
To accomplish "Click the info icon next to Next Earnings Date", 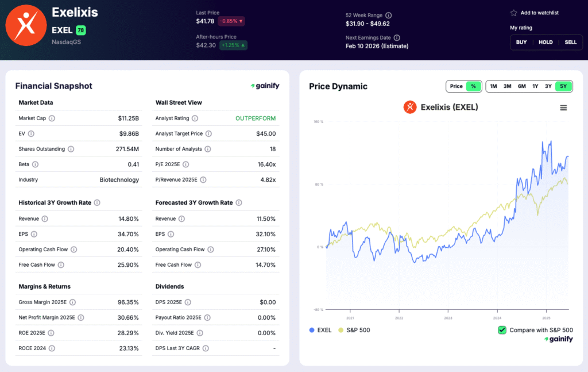I will (x=396, y=37).
